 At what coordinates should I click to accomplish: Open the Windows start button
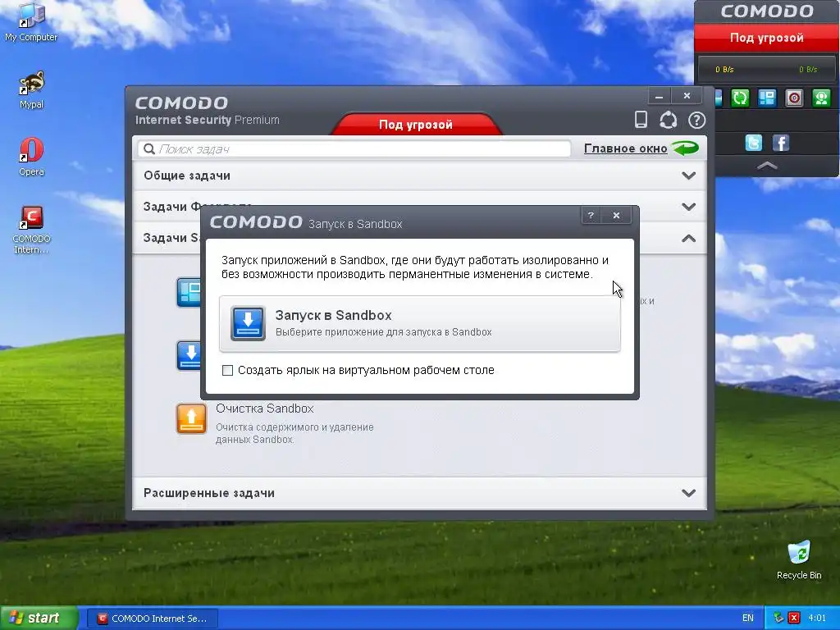tap(39, 619)
